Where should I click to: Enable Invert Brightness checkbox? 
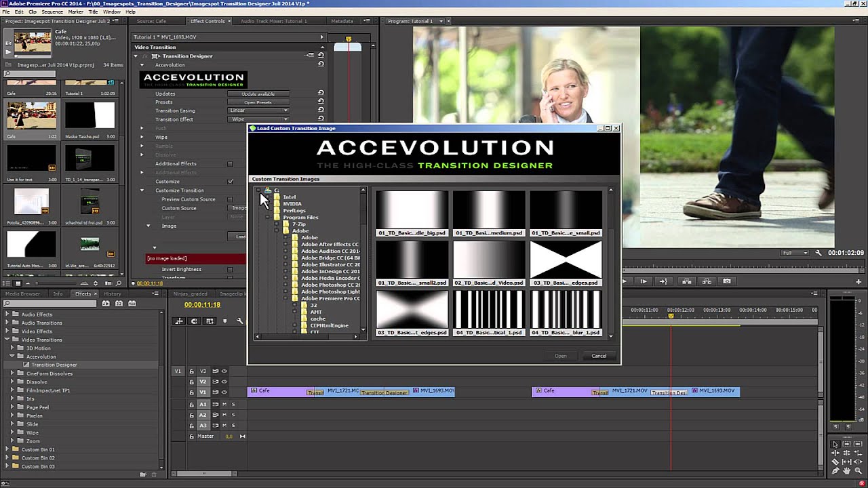(230, 269)
